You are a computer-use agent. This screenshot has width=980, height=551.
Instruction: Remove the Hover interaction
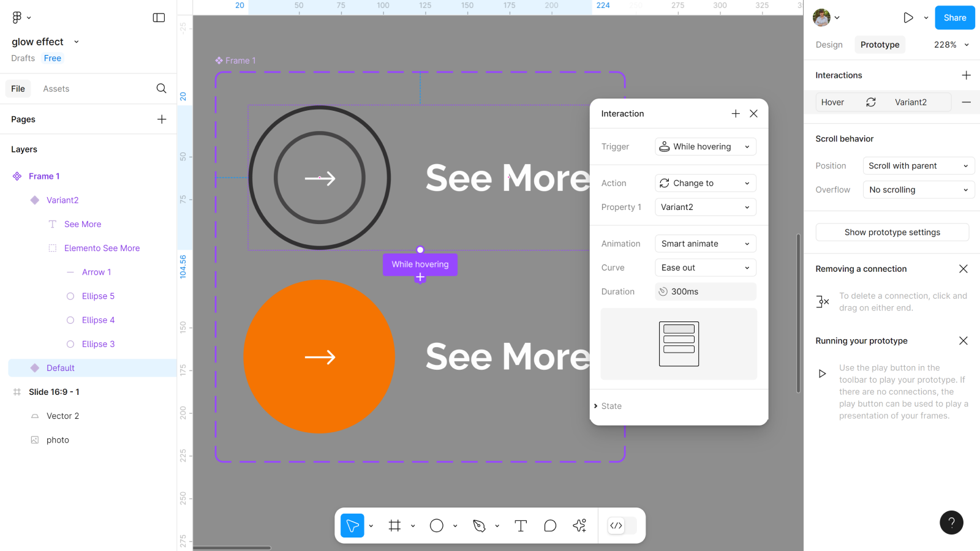coord(966,102)
